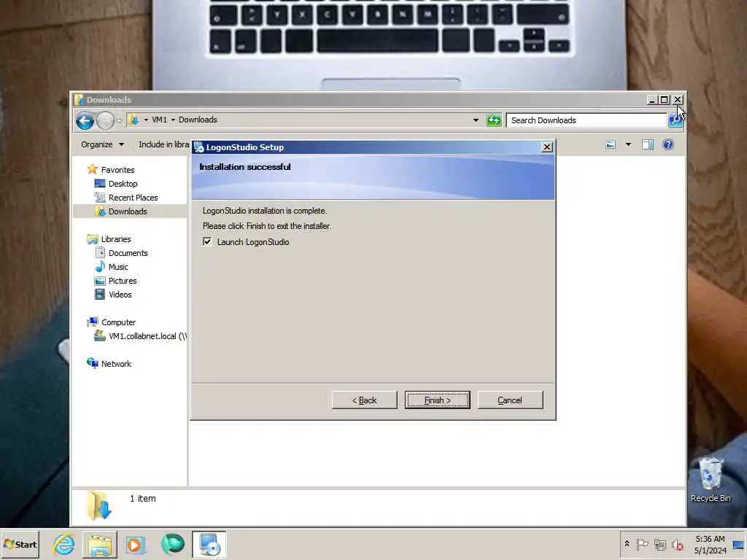Open the recent pages dropdown arrow
The image size is (747, 560).
pyautogui.click(x=119, y=120)
